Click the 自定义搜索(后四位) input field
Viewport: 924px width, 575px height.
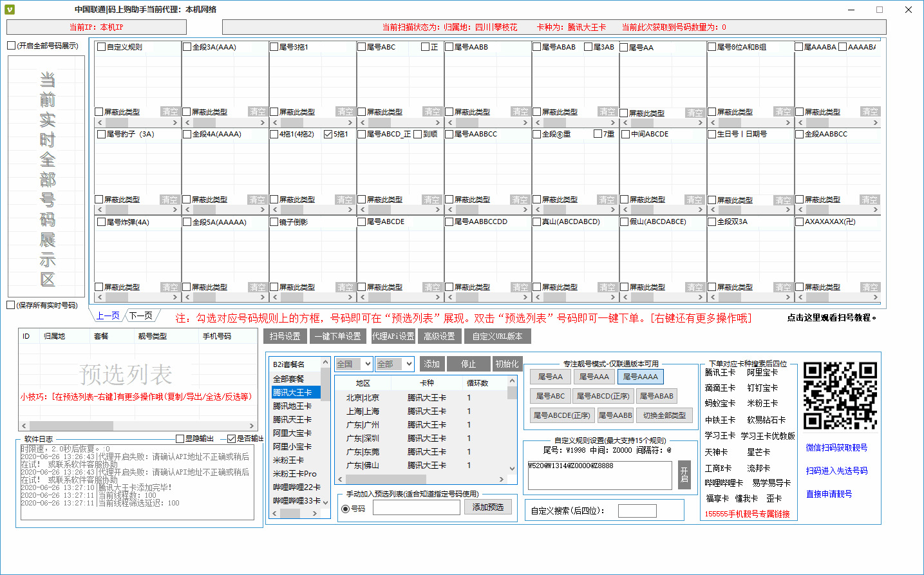click(x=637, y=511)
